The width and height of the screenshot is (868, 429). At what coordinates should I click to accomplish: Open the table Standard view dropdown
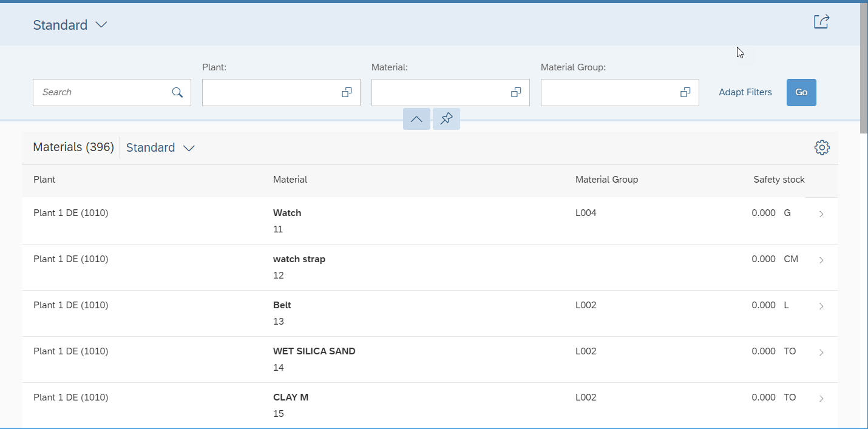click(189, 148)
